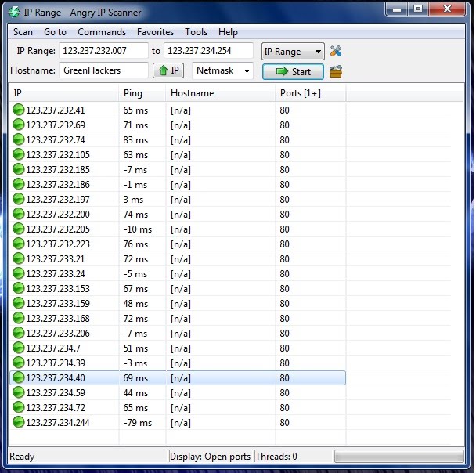Click port 80 in 123.237.234.244 row

(284, 423)
